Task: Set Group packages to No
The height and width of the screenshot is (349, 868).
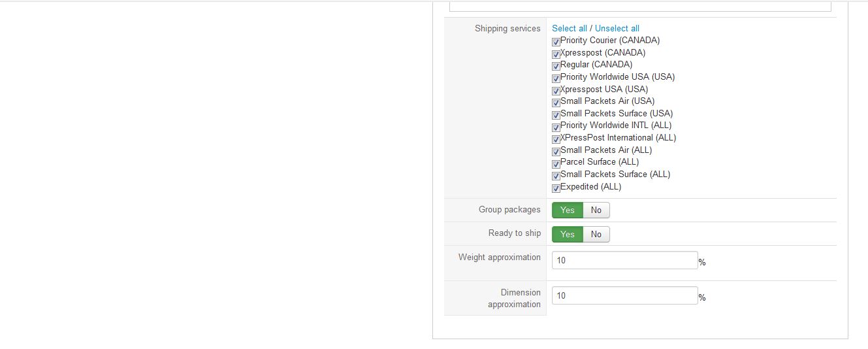Action: point(596,210)
